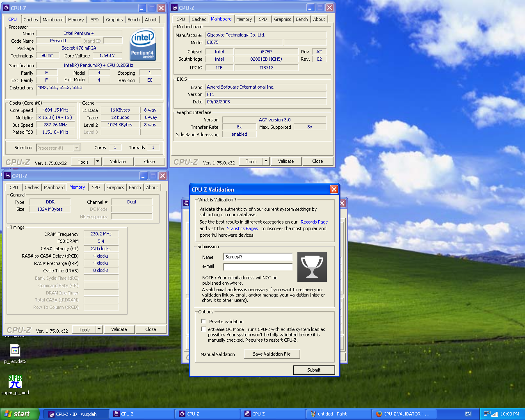Select the About tab in Memory window

(152, 187)
